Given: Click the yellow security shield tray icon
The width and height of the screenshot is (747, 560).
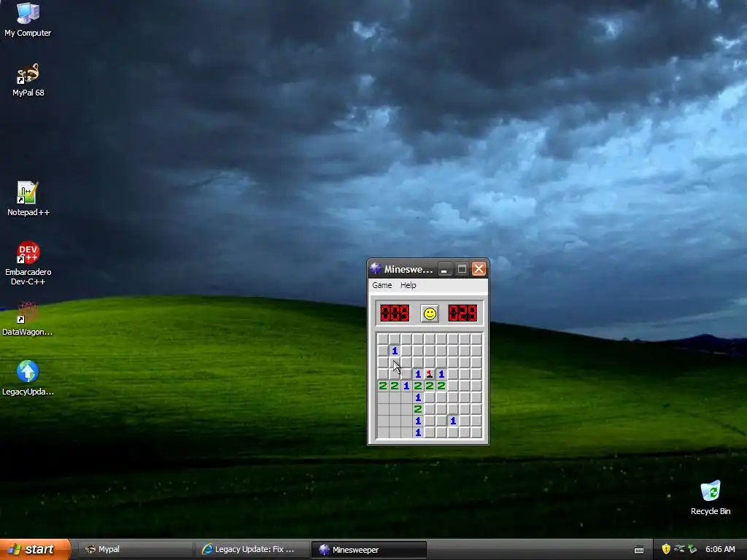Looking at the screenshot, I should pos(666,549).
